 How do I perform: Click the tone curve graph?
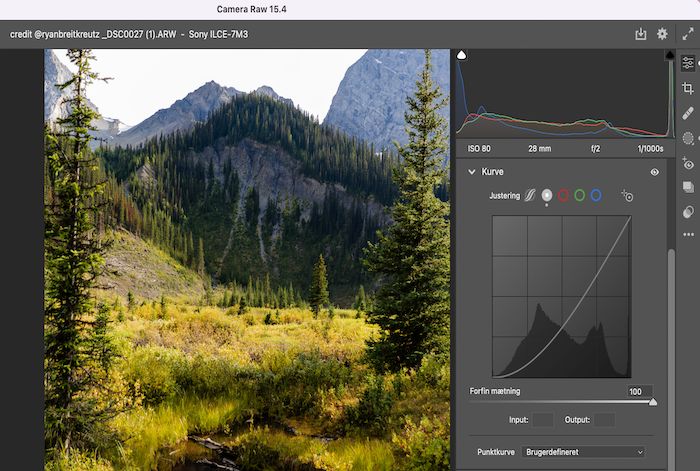562,296
